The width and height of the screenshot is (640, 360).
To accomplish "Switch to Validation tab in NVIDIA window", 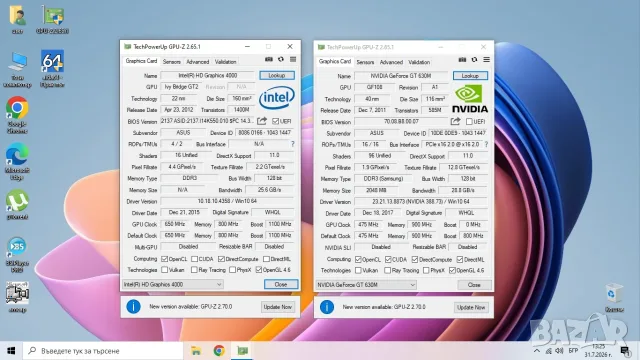I will coord(419,62).
